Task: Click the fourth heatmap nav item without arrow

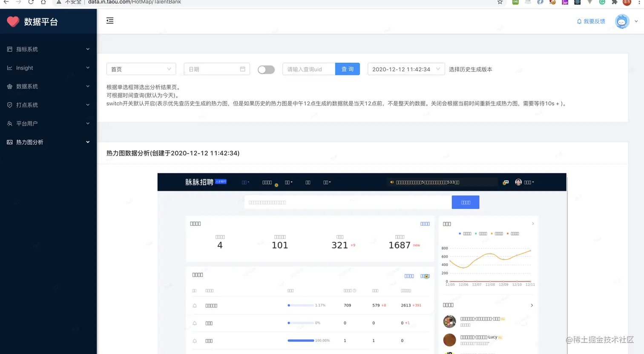Action: pos(308,182)
